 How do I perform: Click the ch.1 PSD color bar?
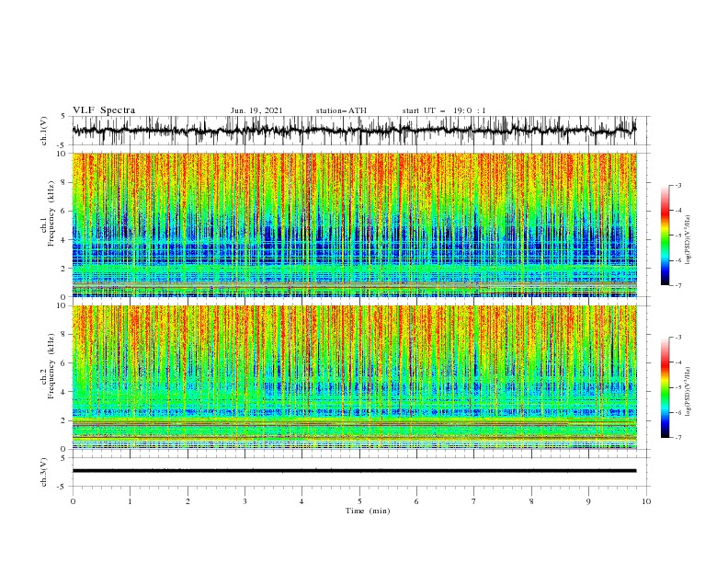point(665,236)
